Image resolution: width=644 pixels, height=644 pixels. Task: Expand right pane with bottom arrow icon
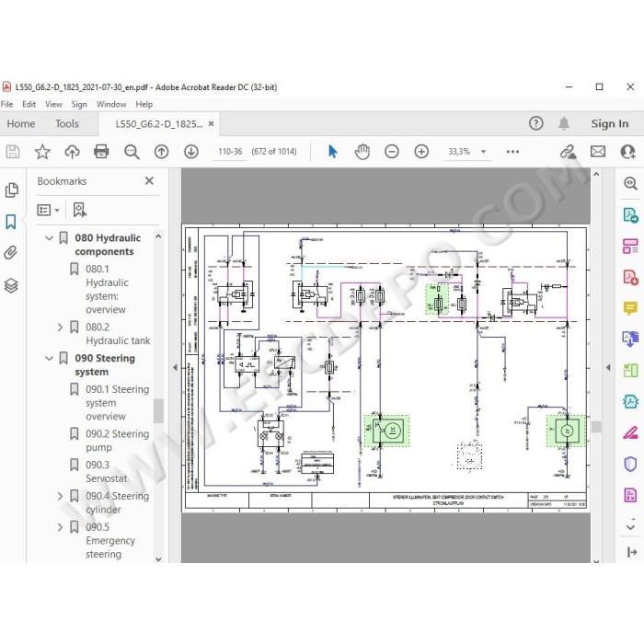[632, 552]
